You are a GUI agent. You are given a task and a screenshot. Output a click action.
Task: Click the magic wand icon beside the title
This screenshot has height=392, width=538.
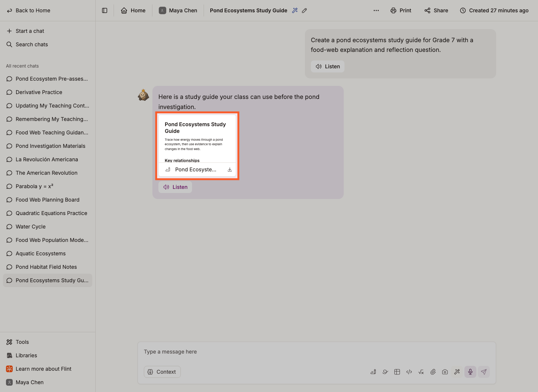pos(295,10)
